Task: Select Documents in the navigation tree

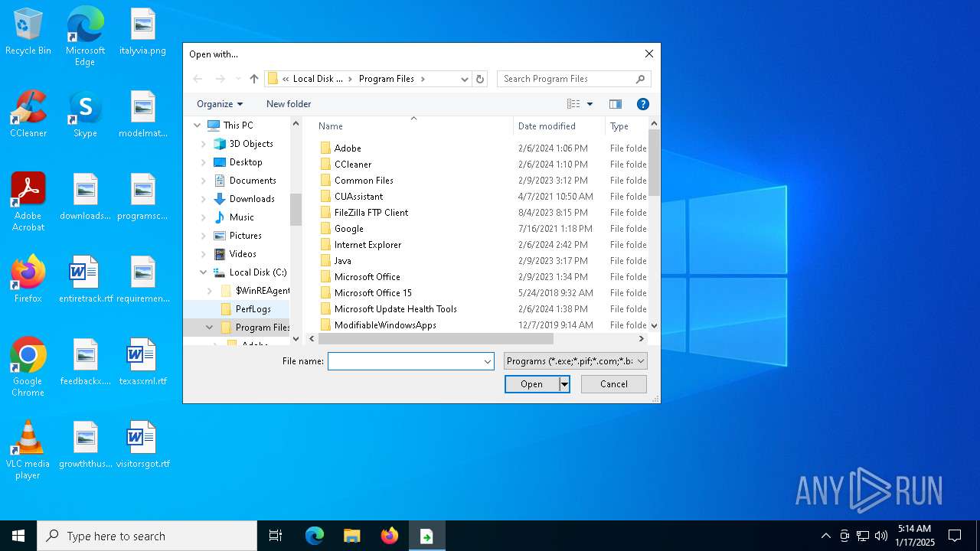Action: coord(253,181)
